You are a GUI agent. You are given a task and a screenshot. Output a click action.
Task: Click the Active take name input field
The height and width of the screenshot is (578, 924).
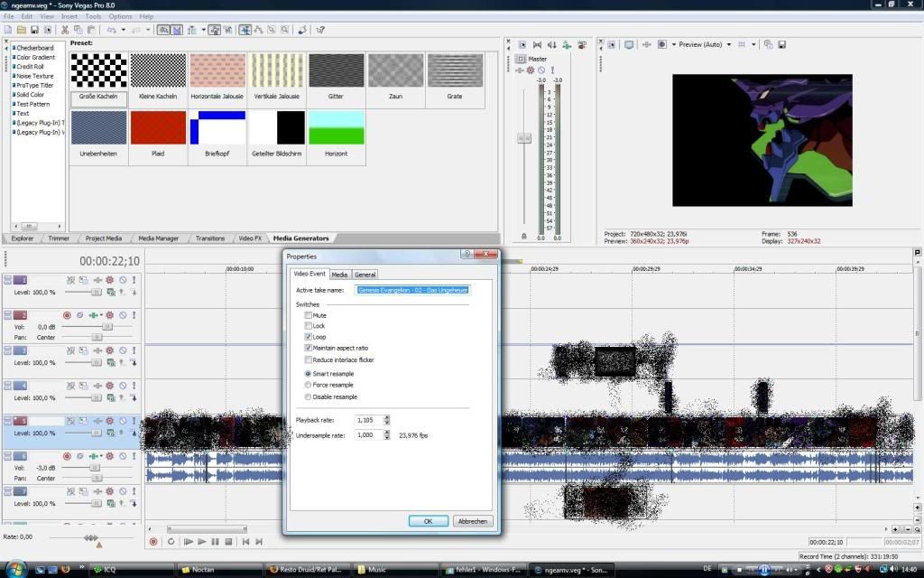pyautogui.click(x=412, y=290)
